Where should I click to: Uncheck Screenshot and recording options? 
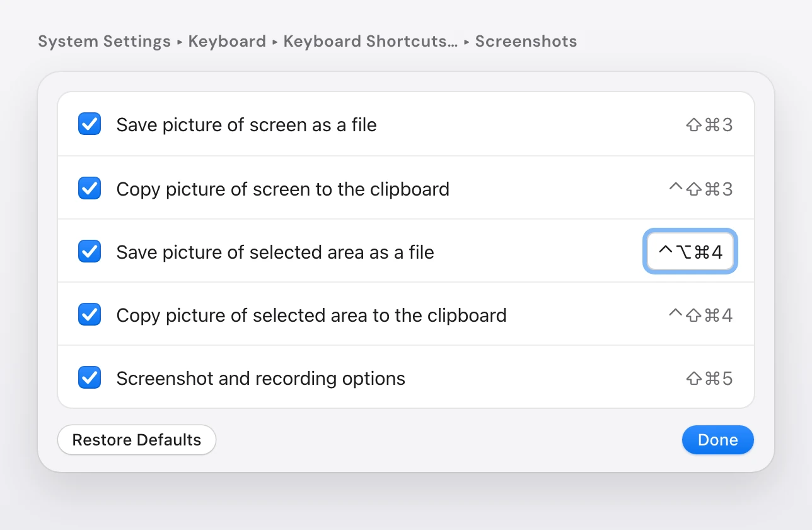[90, 377]
